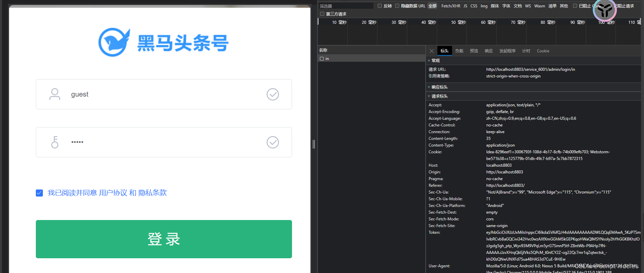Click the 50 毫秒 timeline marker

tap(458, 22)
